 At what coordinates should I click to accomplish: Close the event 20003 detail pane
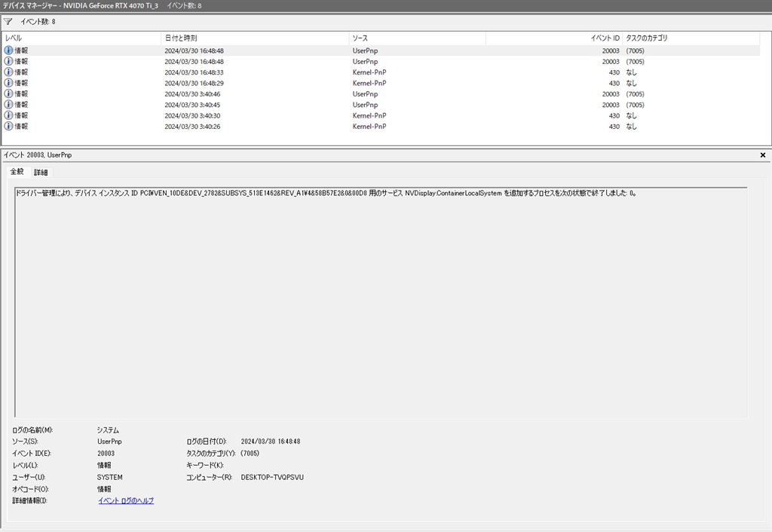tap(763, 155)
